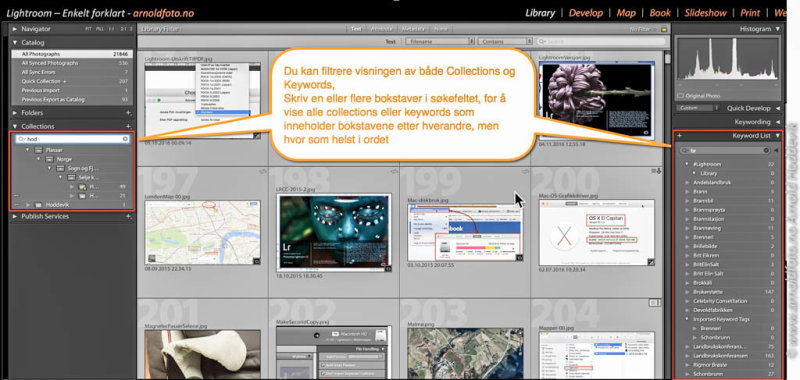Add a Publish Services connection with plus icon
This screenshot has height=380, width=800.
[129, 216]
